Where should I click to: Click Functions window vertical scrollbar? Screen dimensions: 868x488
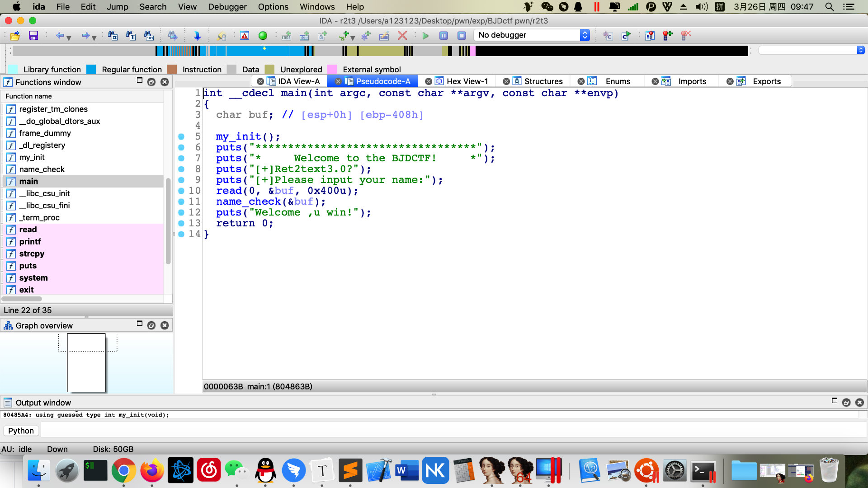(168, 221)
